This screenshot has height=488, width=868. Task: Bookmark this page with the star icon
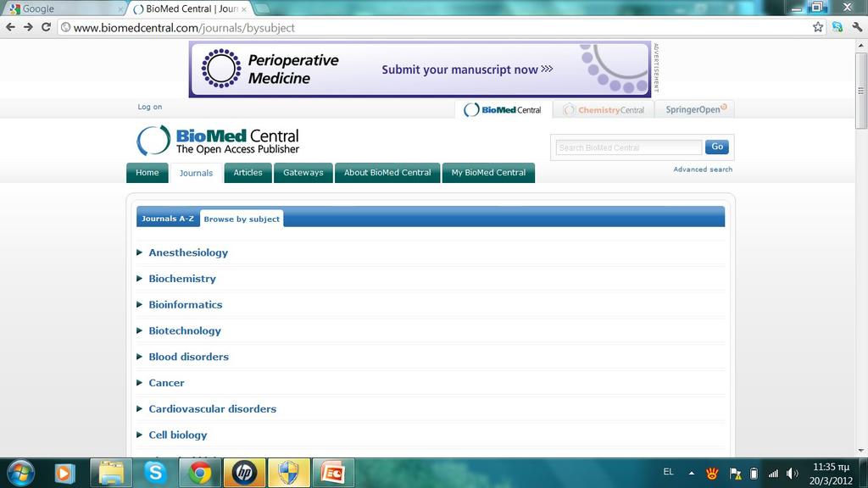818,27
